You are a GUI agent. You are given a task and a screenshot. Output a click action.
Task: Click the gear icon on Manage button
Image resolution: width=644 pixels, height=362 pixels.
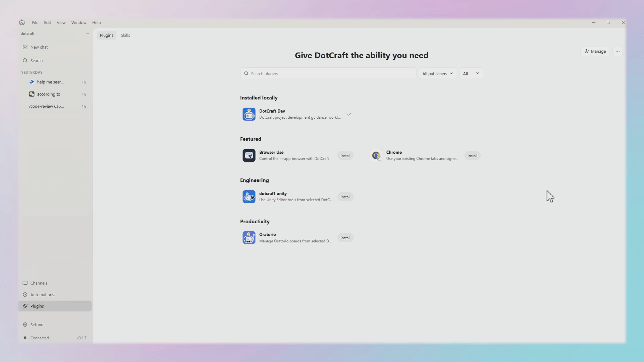point(587,51)
